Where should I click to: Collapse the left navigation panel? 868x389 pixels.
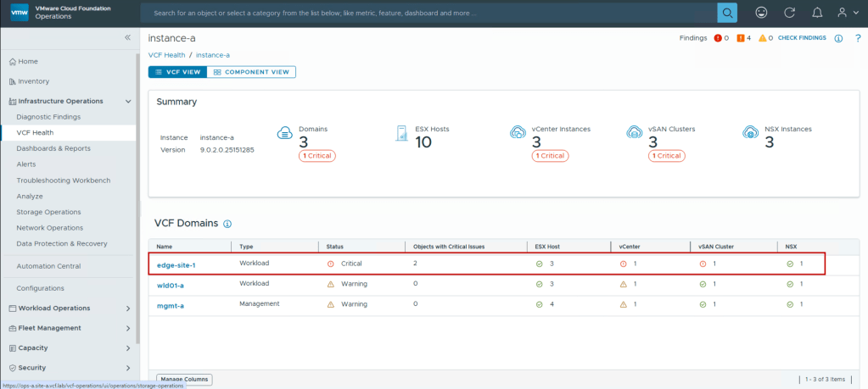tap(127, 37)
